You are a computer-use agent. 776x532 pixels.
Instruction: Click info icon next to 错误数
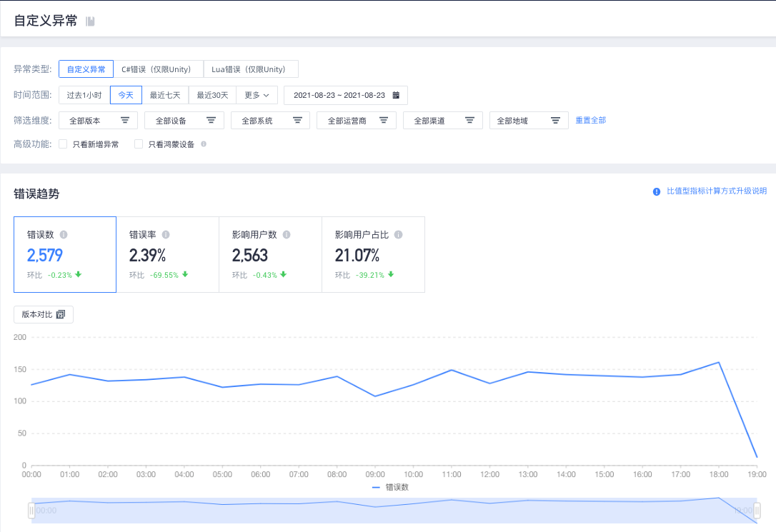coord(64,235)
